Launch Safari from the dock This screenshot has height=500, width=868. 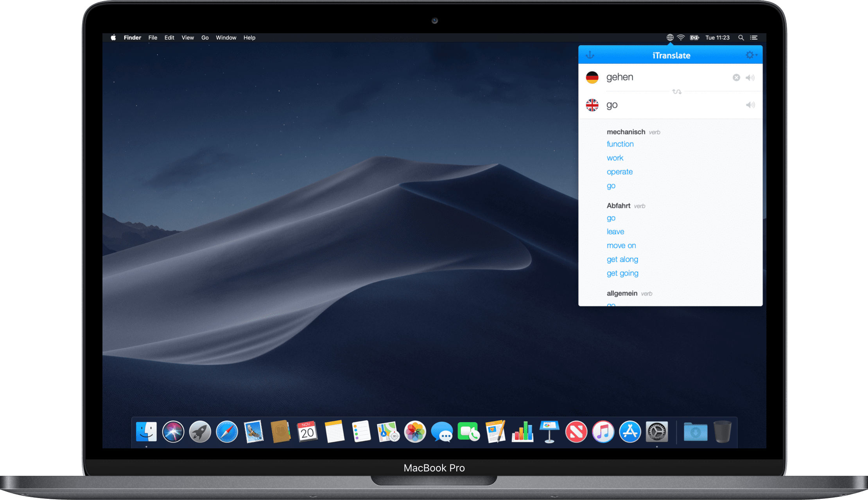click(x=227, y=432)
